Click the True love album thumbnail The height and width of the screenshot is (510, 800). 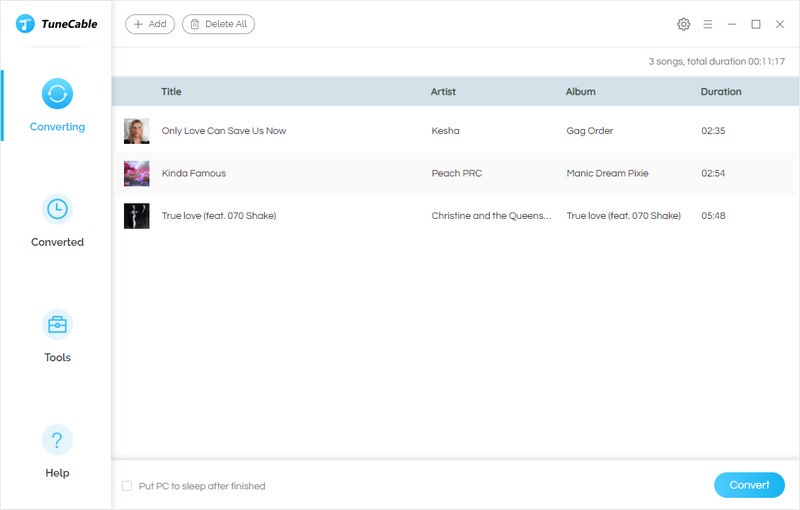137,216
